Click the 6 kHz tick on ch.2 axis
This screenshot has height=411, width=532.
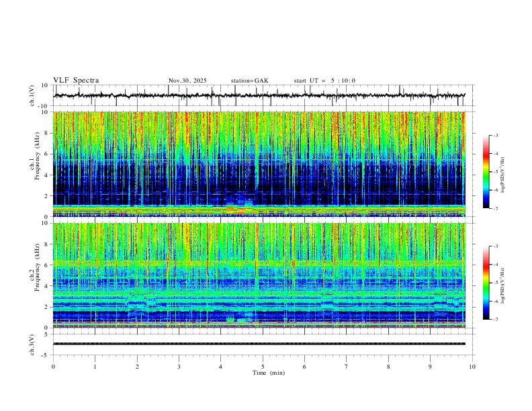click(47, 265)
